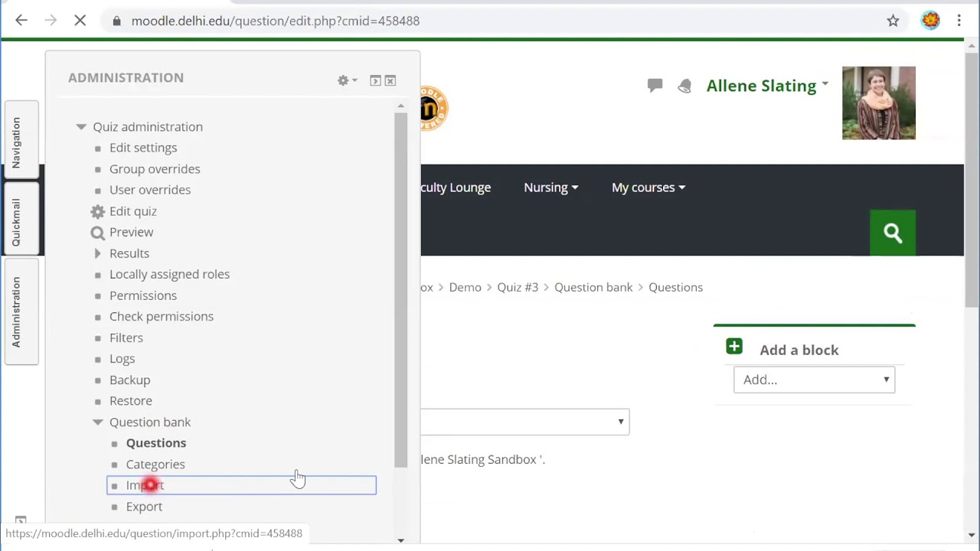Image resolution: width=980 pixels, height=551 pixels.
Task: Open the Backup item
Action: coord(129,380)
